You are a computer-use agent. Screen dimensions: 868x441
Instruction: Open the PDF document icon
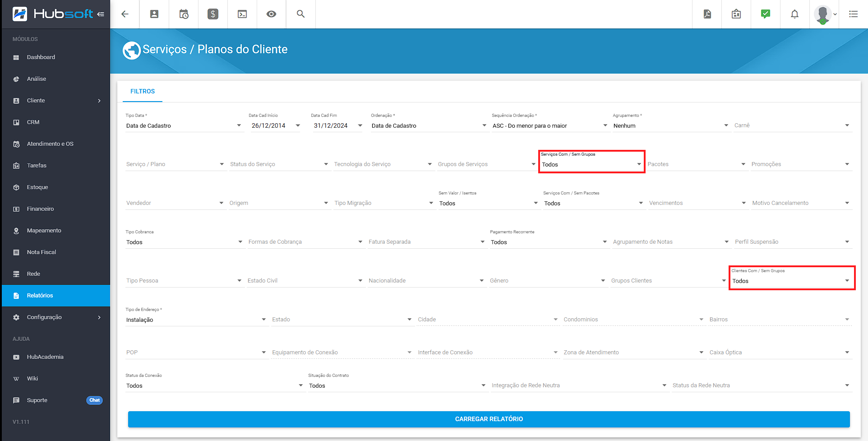click(x=707, y=14)
